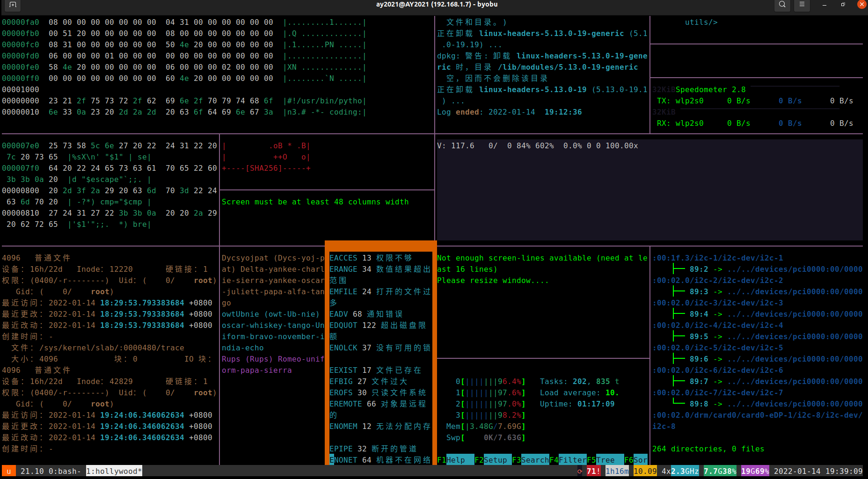Click the orange Ubuntu logo in status bar
This screenshot has width=868, height=479.
click(x=8, y=471)
